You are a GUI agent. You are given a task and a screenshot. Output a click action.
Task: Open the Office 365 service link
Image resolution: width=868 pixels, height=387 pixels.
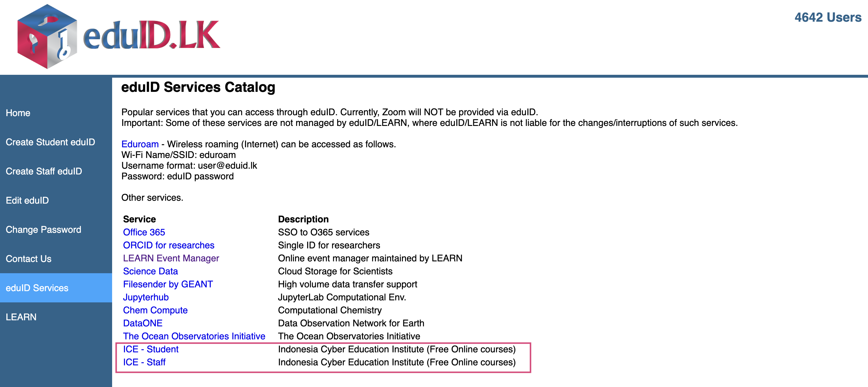[x=144, y=232]
